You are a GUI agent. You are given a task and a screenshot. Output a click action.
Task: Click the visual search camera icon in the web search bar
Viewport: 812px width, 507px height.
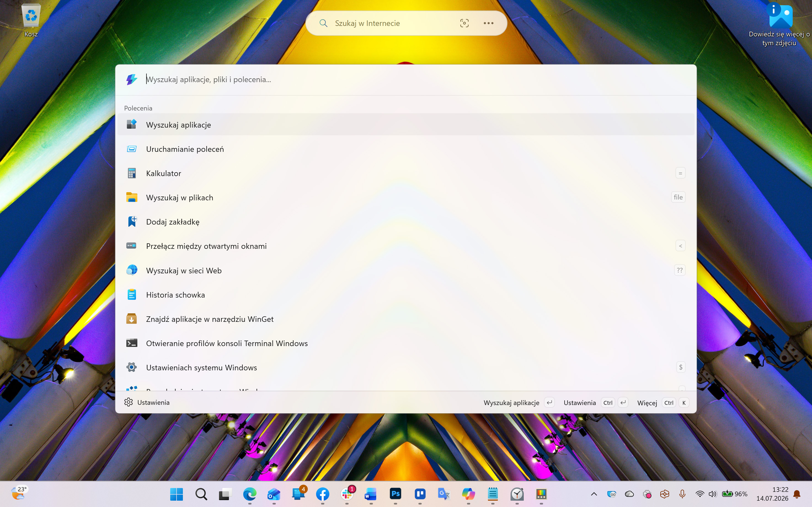click(464, 23)
